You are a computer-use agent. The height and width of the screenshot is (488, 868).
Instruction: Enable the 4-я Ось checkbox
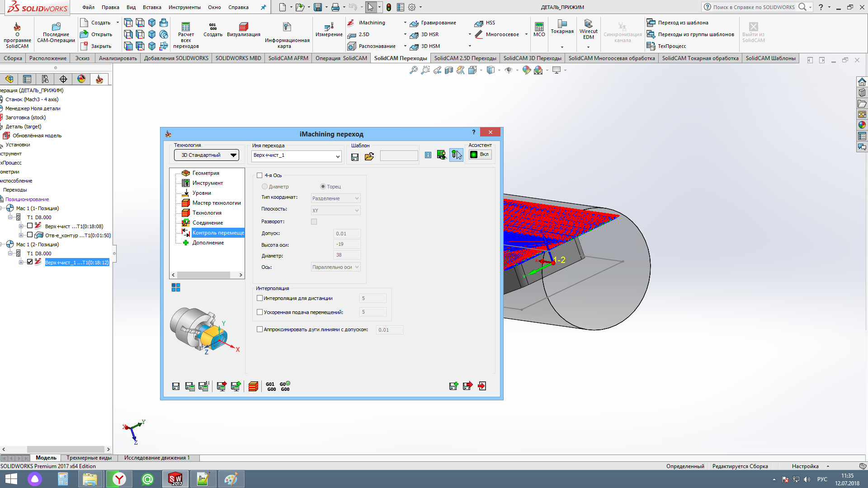pos(259,175)
